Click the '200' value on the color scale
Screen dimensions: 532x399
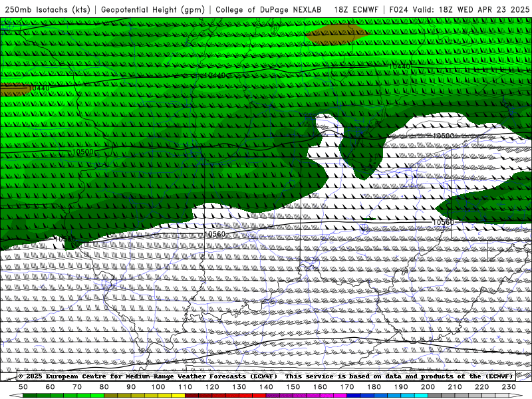coord(428,387)
